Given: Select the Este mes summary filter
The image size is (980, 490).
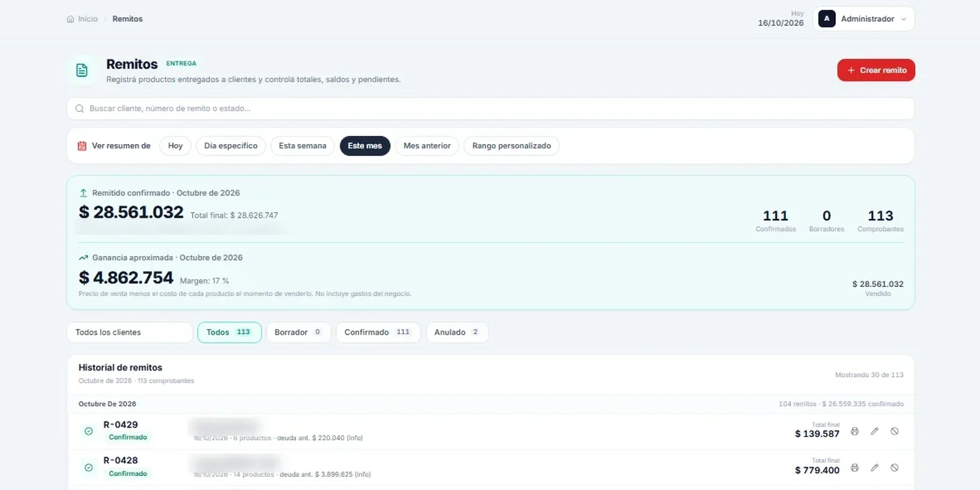Looking at the screenshot, I should [x=365, y=146].
